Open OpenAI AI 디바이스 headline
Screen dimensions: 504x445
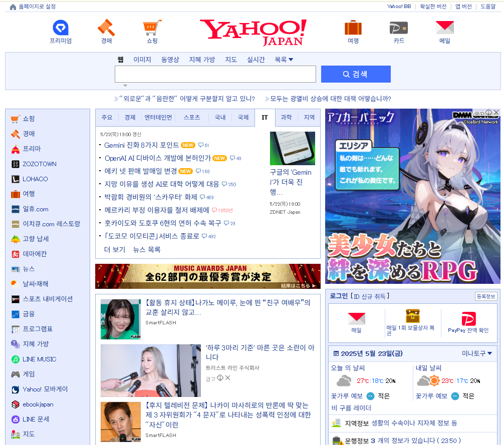(x=157, y=158)
